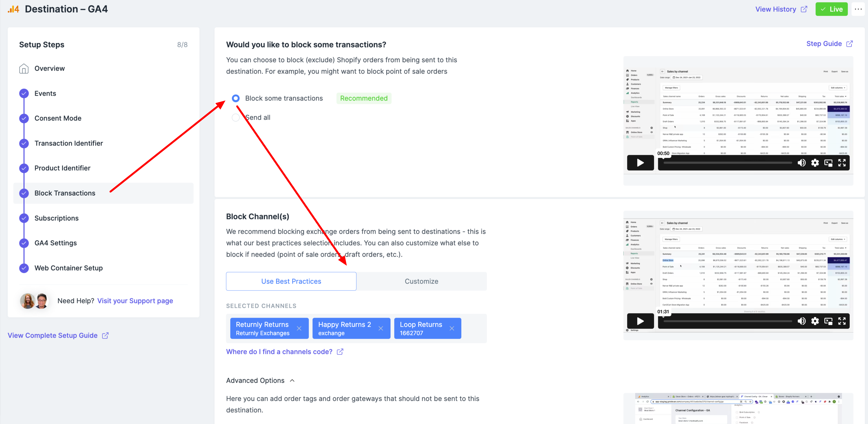The height and width of the screenshot is (424, 868).
Task: Mute volume on the first video player
Action: 801,163
